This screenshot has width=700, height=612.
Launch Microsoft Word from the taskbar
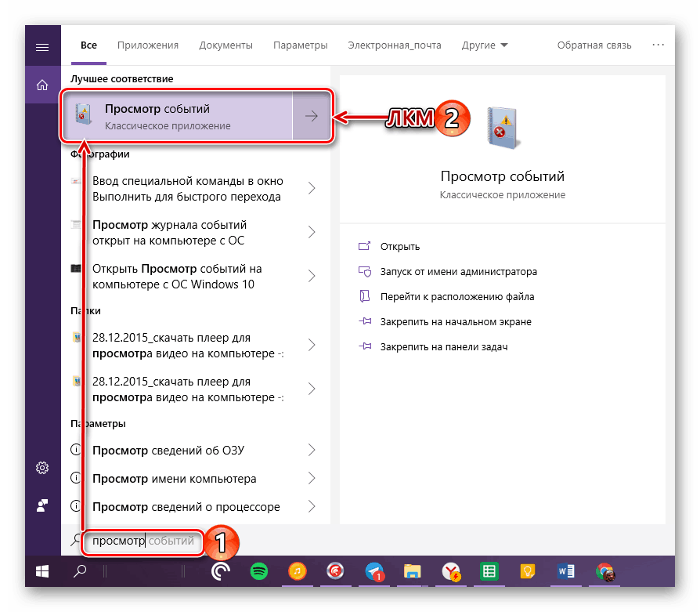(x=566, y=572)
